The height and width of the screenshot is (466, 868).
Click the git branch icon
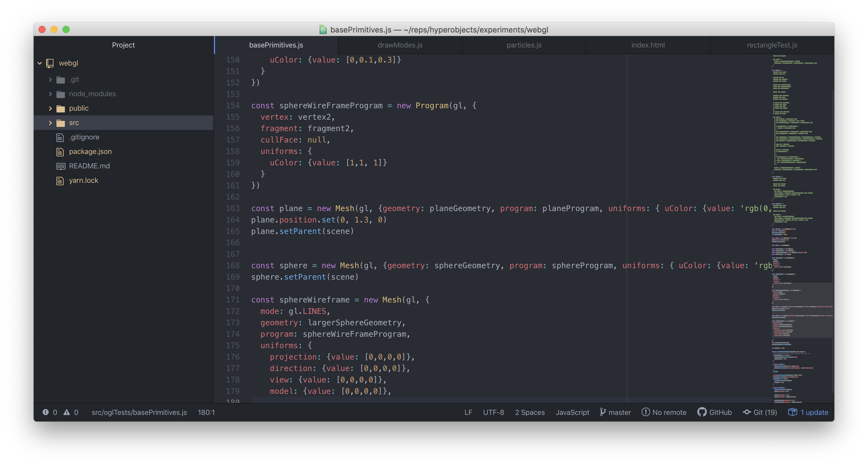[603, 412]
